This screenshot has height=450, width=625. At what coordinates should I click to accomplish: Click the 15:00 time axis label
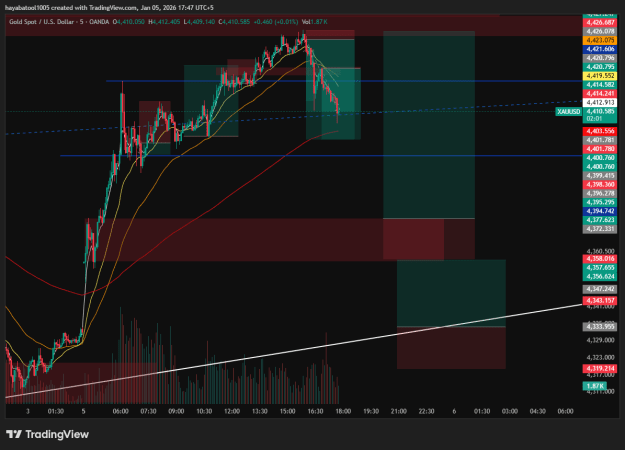[287, 411]
